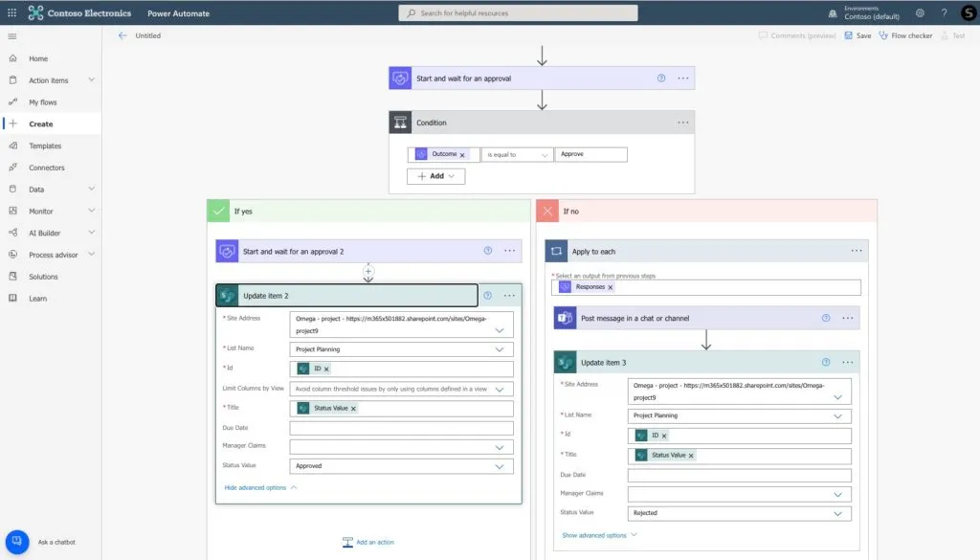
Task: Open Comments (preview)
Action: click(797, 35)
